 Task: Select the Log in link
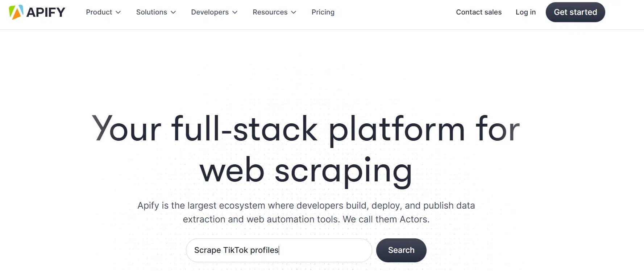(x=525, y=12)
